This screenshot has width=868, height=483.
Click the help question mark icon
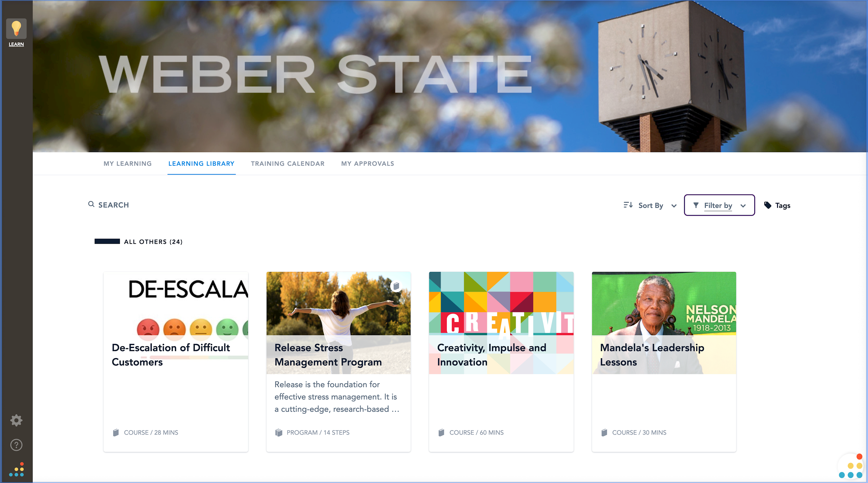[16, 445]
